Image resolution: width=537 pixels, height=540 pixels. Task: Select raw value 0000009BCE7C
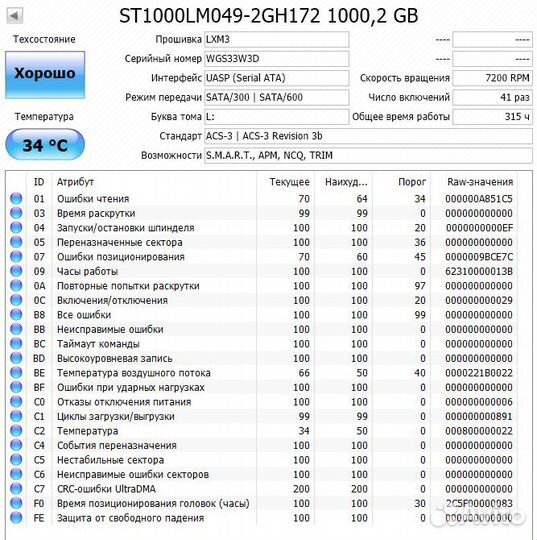(x=479, y=257)
